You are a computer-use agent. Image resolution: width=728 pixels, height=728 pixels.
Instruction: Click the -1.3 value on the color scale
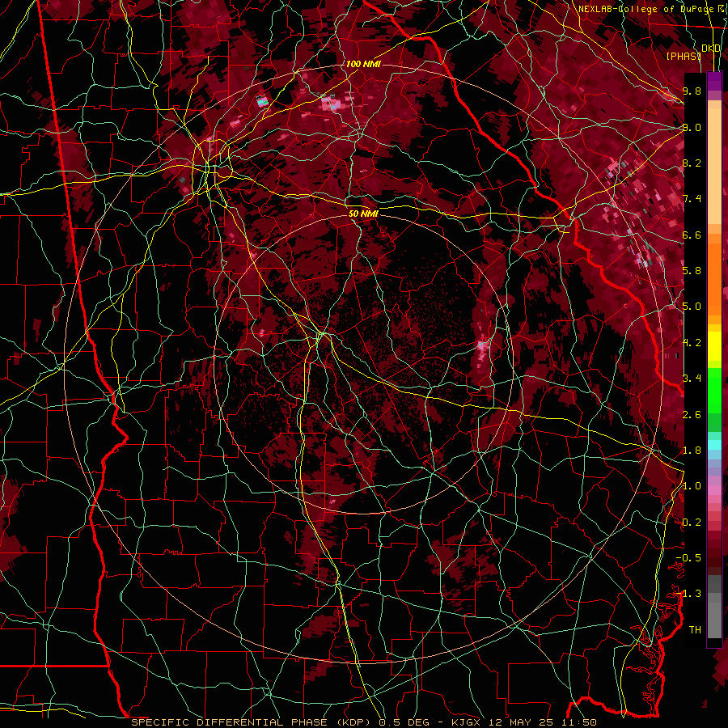(688, 594)
